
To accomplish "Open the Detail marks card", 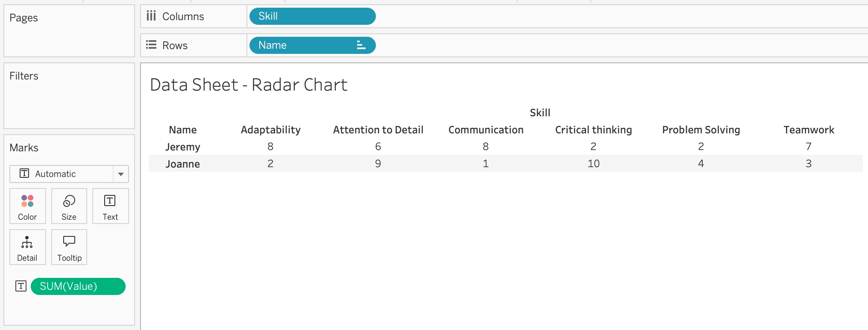I will [27, 247].
